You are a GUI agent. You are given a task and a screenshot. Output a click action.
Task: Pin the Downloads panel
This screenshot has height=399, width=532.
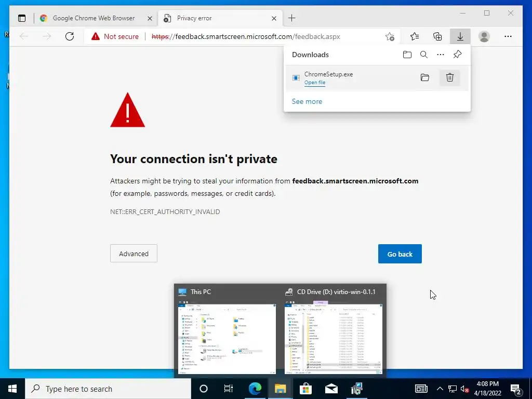click(457, 55)
